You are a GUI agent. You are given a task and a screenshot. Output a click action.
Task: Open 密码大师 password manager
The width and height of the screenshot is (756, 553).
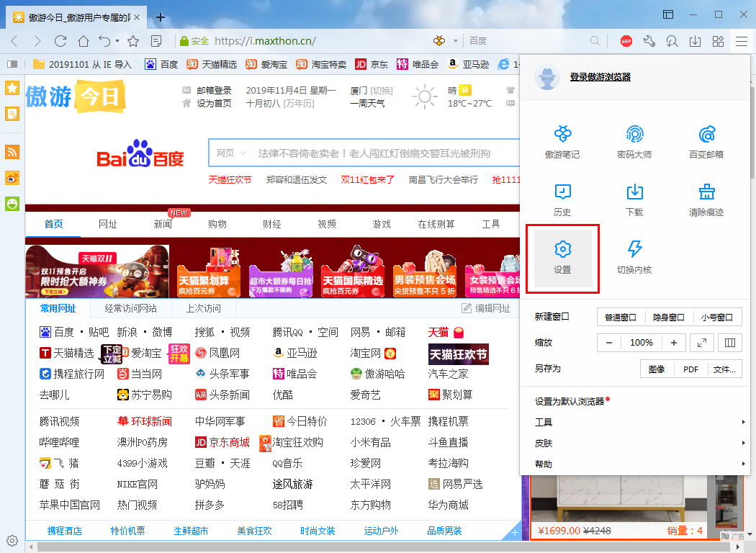tap(634, 141)
